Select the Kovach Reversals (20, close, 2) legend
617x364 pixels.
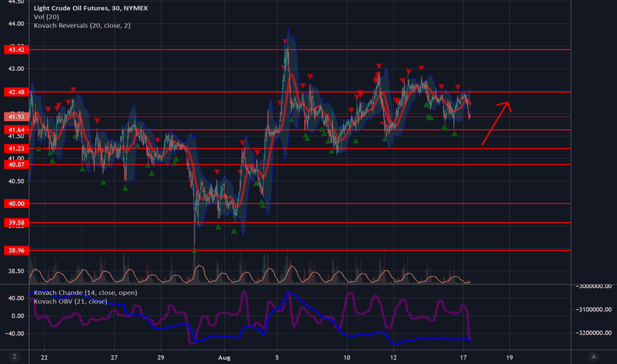[x=82, y=25]
